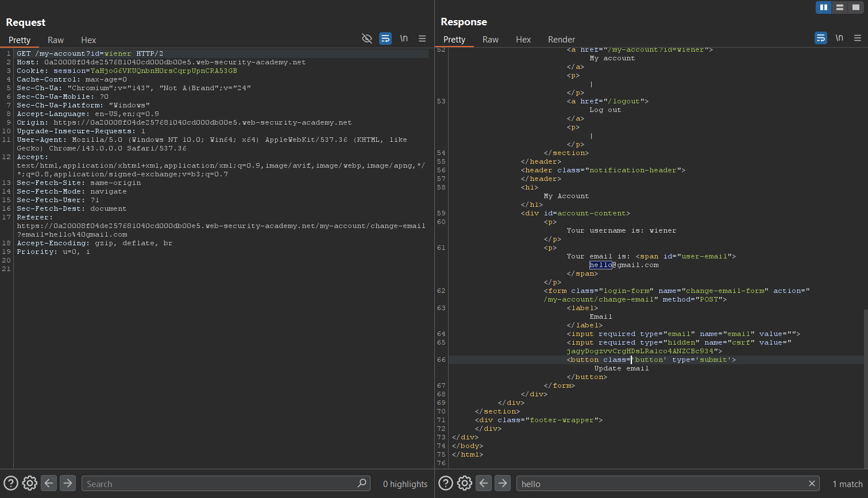868x498 pixels.
Task: Switch Request view to Pretty tab
Action: click(x=20, y=40)
